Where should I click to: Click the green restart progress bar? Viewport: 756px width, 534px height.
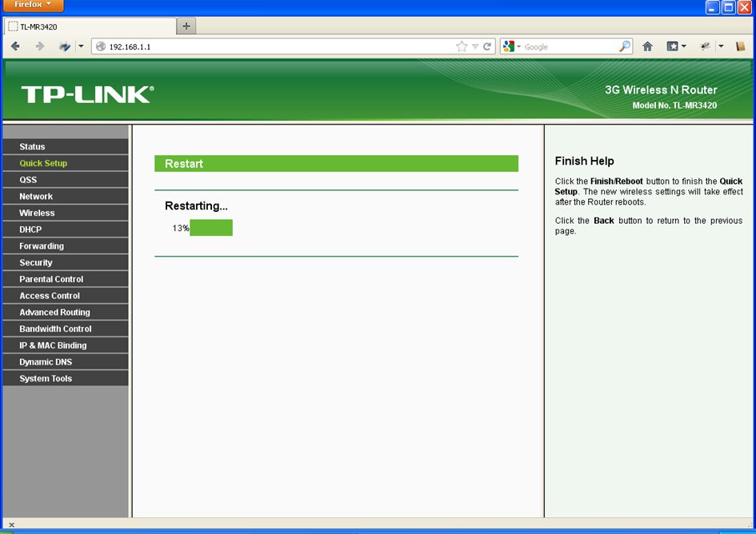211,228
